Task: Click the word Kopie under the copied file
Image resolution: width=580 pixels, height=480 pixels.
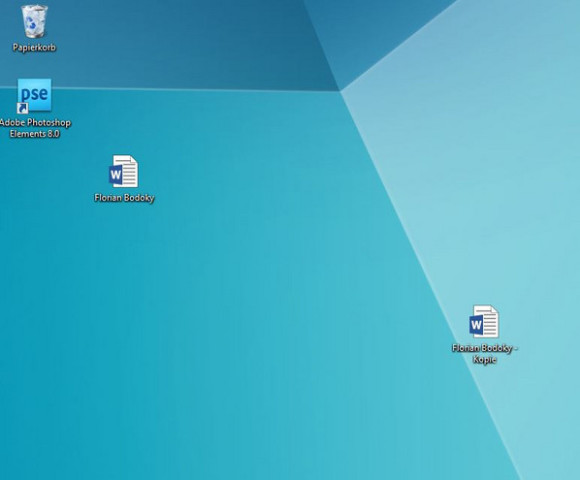Action: 485,359
